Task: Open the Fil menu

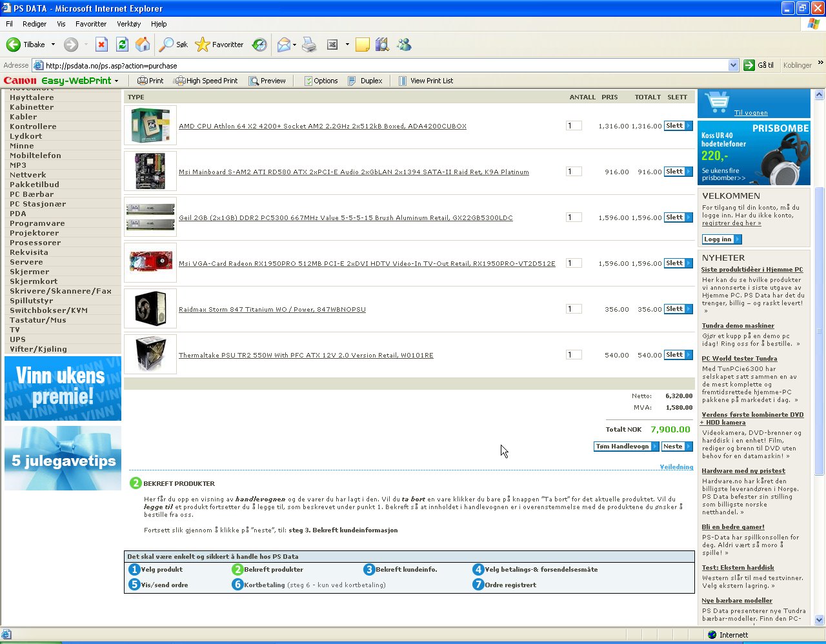Action: coord(9,24)
